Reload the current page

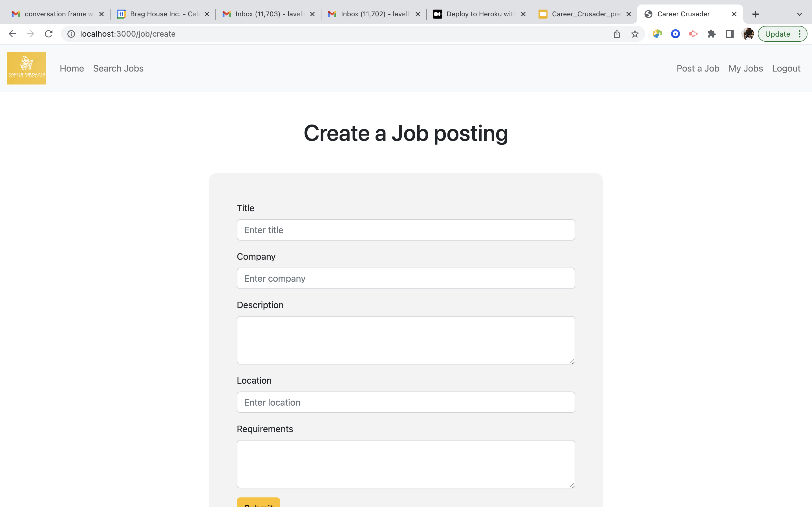(x=49, y=34)
